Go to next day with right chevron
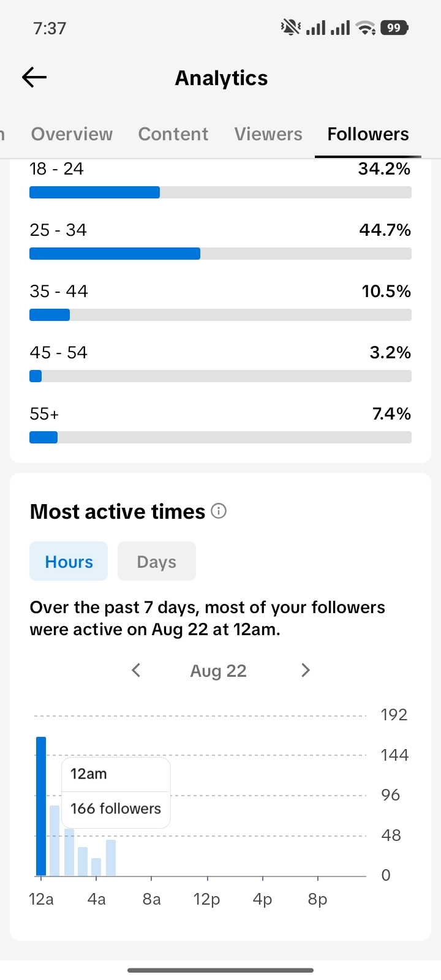The height and width of the screenshot is (980, 441). coord(306,670)
